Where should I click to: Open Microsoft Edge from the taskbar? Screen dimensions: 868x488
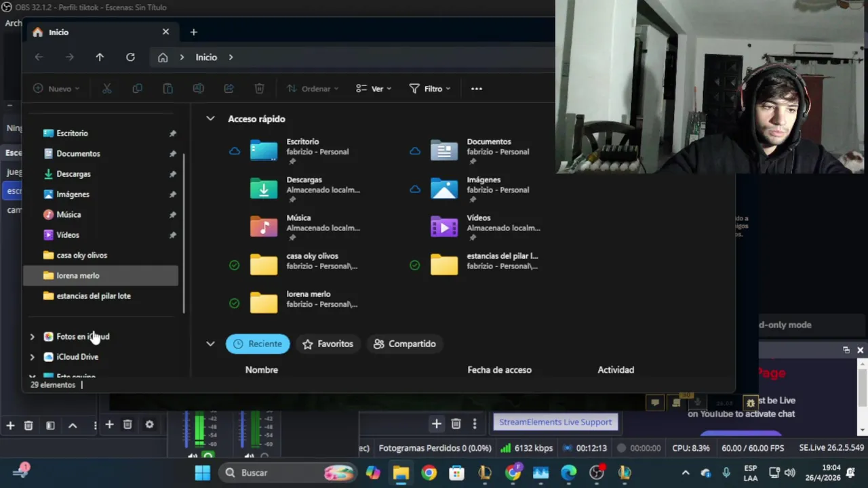568,472
